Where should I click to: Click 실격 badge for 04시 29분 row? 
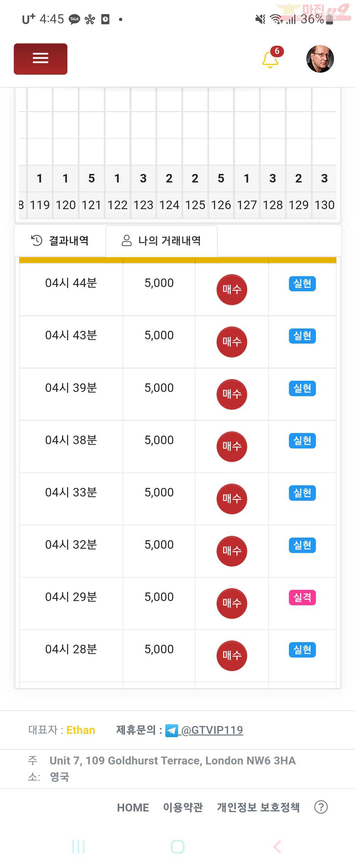pos(302,597)
